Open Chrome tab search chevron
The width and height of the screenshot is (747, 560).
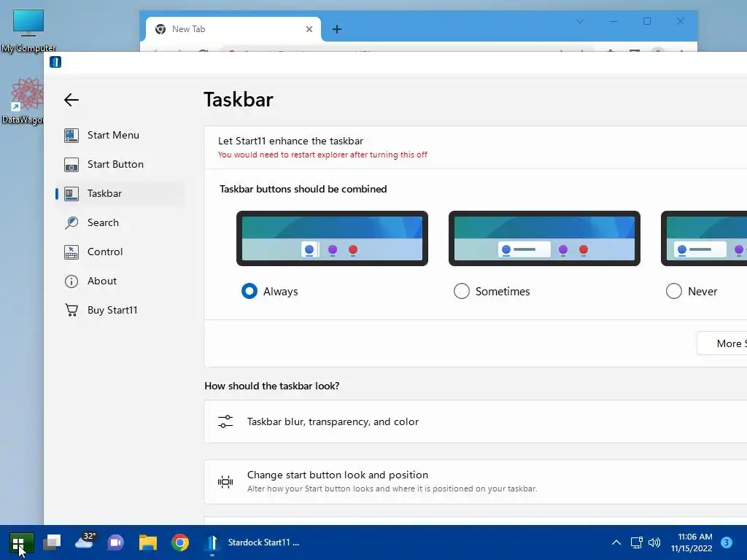click(580, 21)
